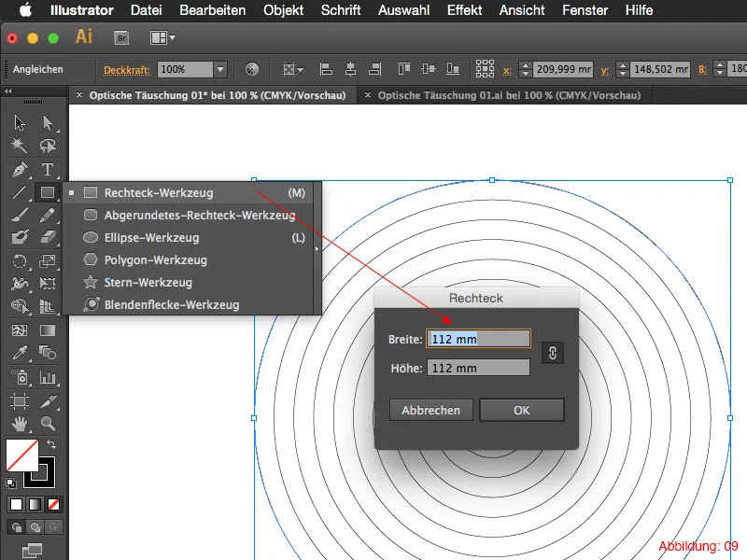
Task: Enable Draw Normal mode
Action: click(16, 527)
